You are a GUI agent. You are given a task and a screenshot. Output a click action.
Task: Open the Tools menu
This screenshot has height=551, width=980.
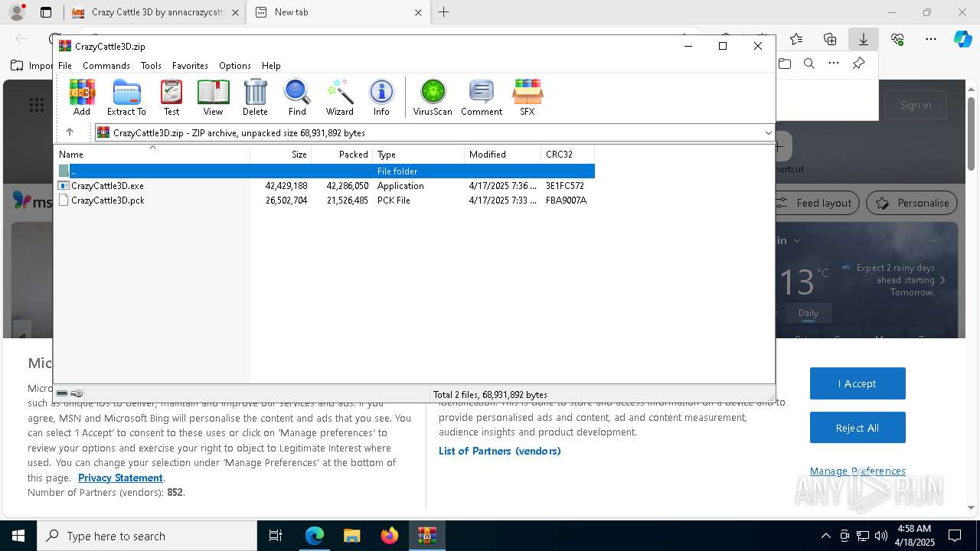pos(151,66)
